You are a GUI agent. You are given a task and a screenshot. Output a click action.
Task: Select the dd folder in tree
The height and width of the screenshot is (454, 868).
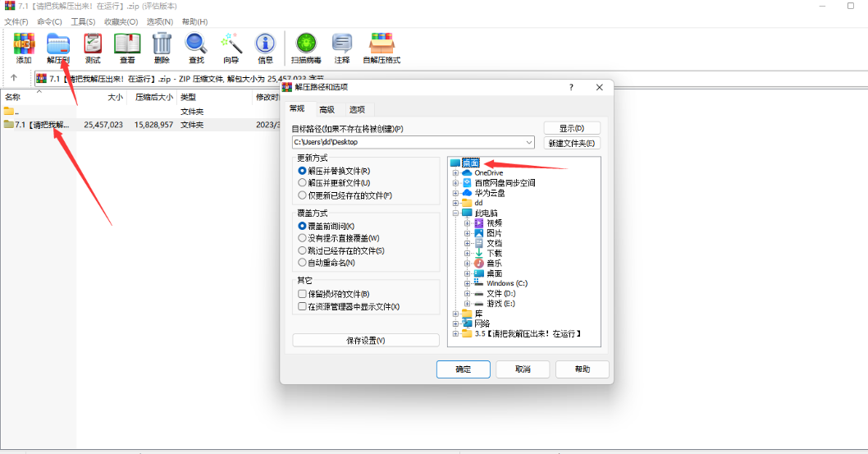[x=478, y=203]
